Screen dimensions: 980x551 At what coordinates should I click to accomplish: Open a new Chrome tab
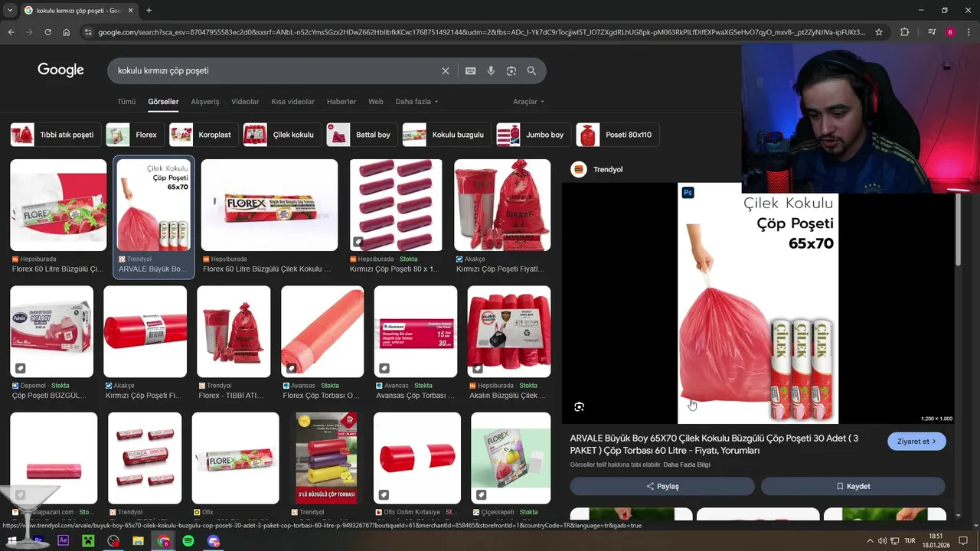pos(149,11)
